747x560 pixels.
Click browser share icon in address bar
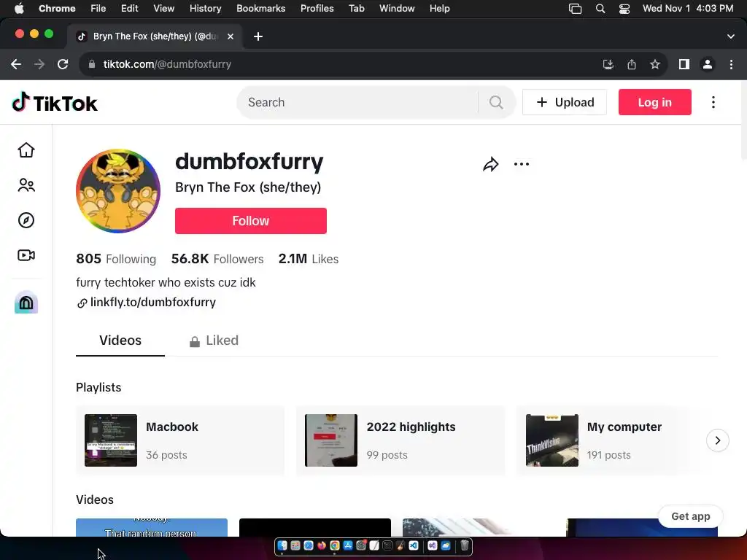632,64
